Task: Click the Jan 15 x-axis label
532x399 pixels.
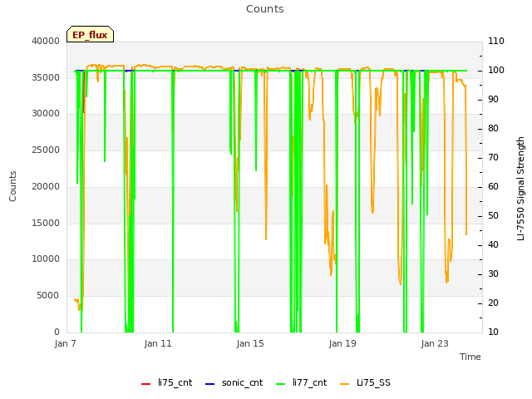Action: pyautogui.click(x=250, y=343)
